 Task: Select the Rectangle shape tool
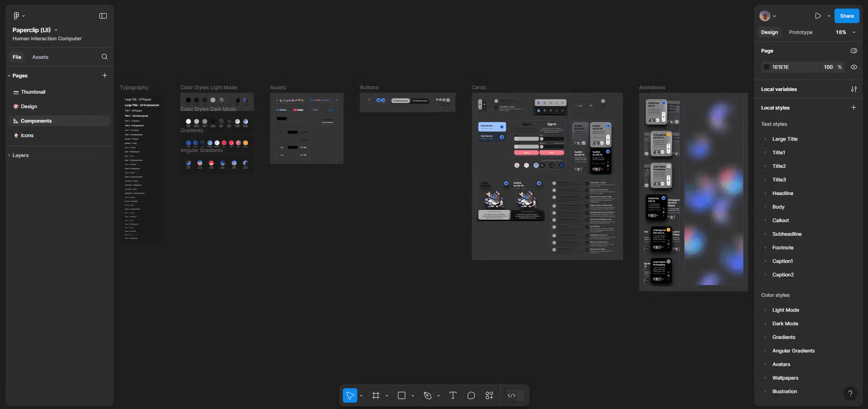point(401,396)
